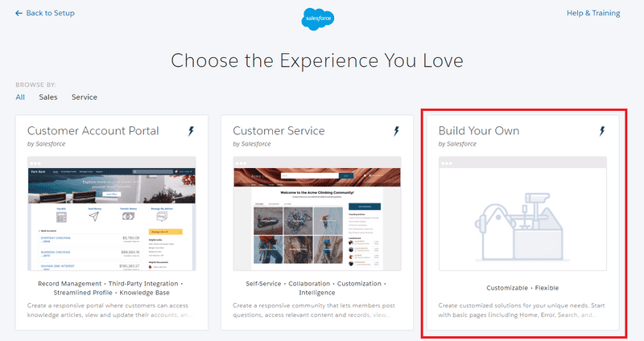Filter templates by Sales

pyautogui.click(x=48, y=97)
